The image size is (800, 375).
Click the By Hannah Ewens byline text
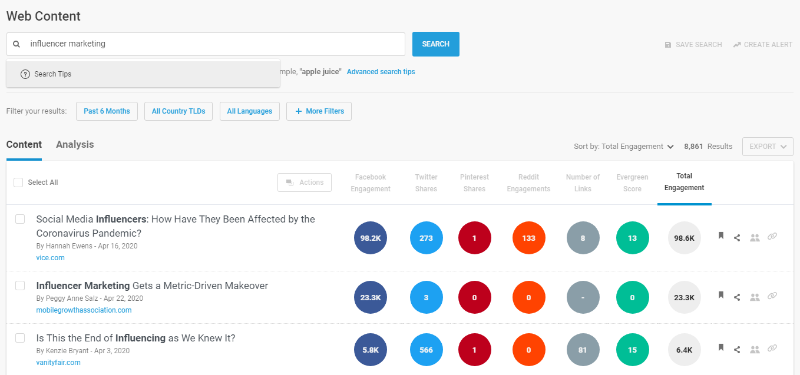87,246
